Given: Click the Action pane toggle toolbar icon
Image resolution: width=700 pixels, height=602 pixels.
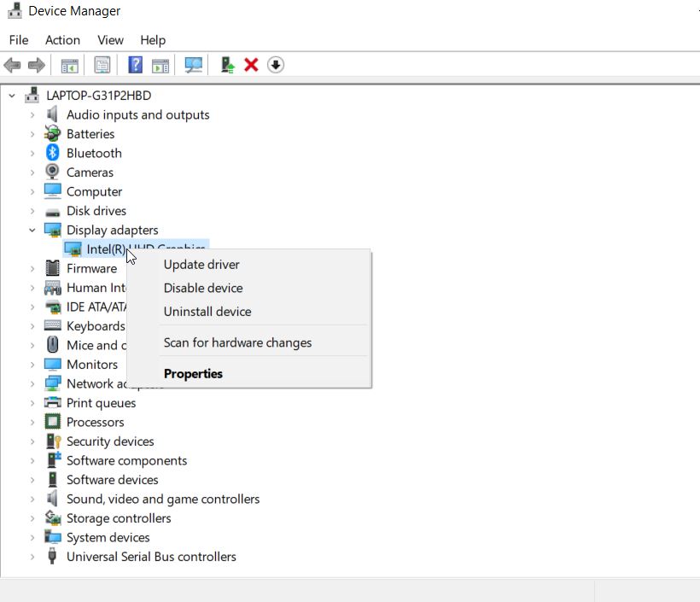Looking at the screenshot, I should [x=160, y=66].
